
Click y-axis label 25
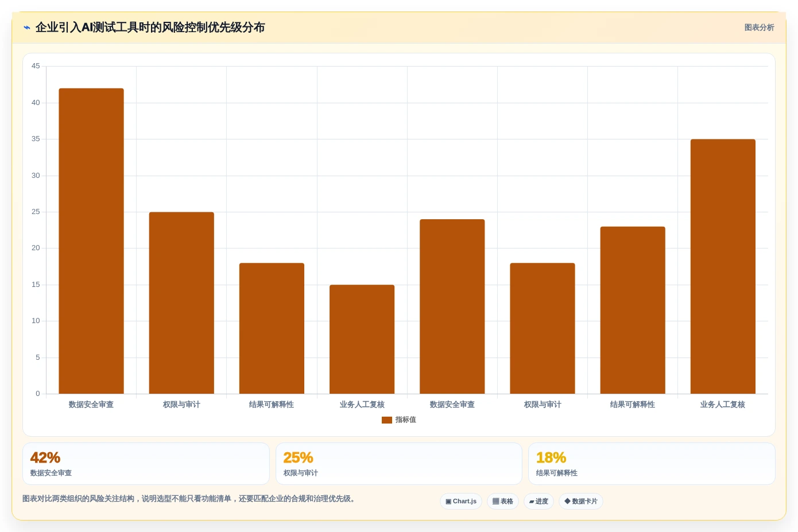point(36,212)
